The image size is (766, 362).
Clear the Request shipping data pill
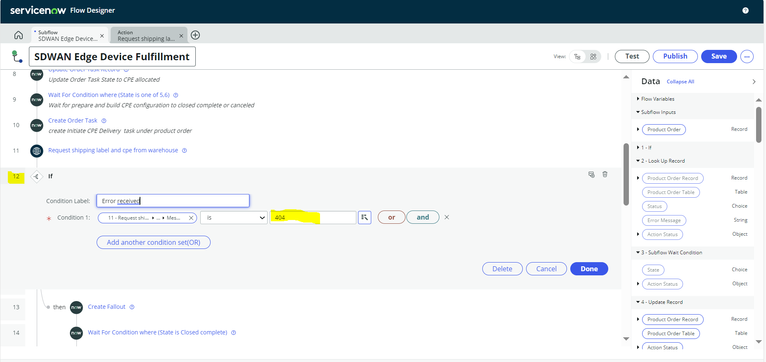[x=191, y=218]
